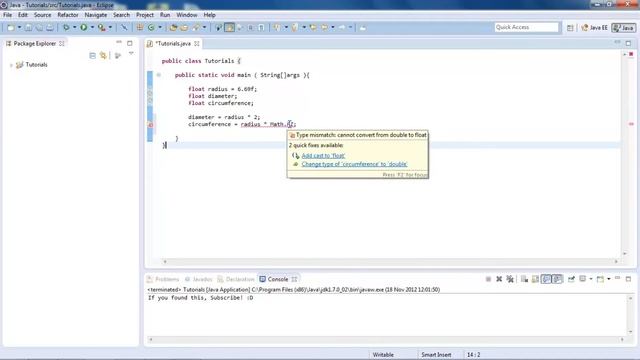Click the Search flashlight toolbar icon
This screenshot has height=360, width=640.
coord(196,28)
